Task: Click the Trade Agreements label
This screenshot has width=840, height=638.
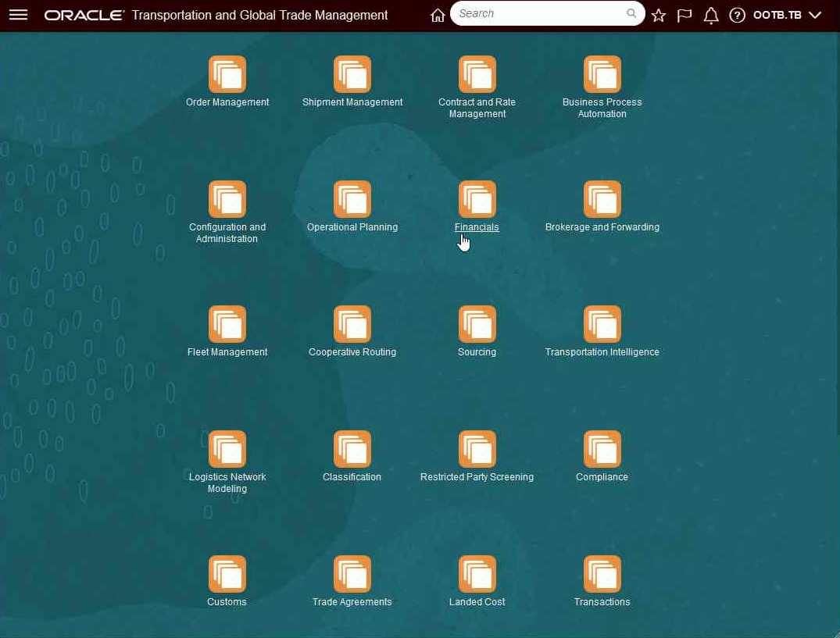Action: 352,602
